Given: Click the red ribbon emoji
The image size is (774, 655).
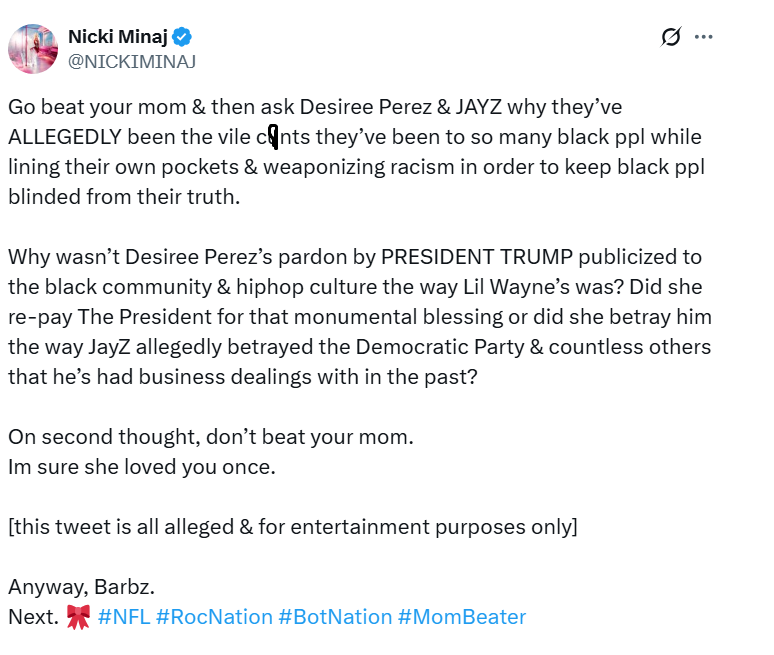Looking at the screenshot, I should coord(78,617).
